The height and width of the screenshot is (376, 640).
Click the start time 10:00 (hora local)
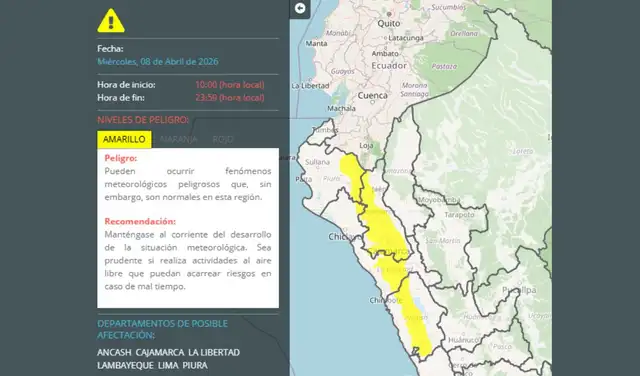tap(229, 85)
